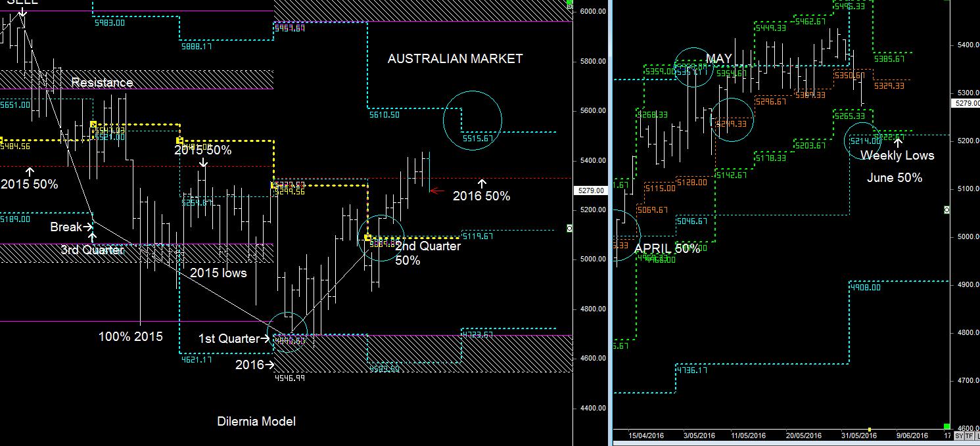Viewport: 980px width, 446px height.
Task: Select the yellow anchor square at 2nd Quarter 50%
Action: coord(367,236)
